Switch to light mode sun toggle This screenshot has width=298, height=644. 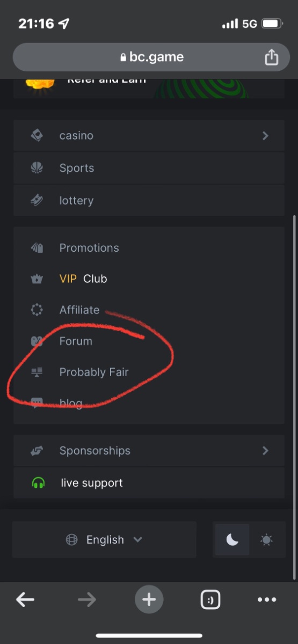pyautogui.click(x=266, y=540)
